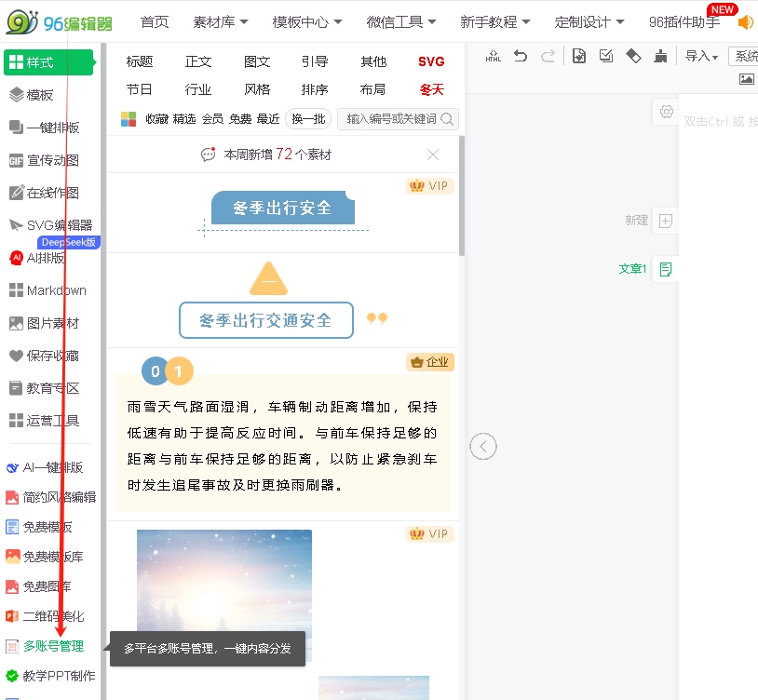
Task: Select the SVG category tab
Action: [x=431, y=61]
